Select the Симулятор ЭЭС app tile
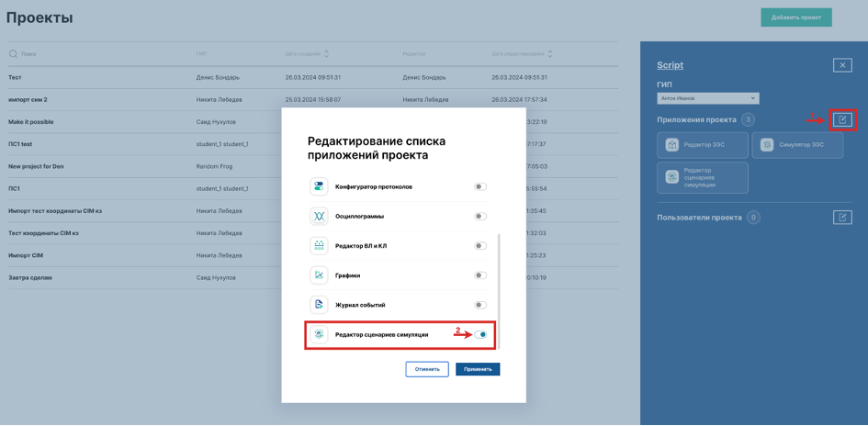This screenshot has height=426, width=868. click(x=796, y=145)
